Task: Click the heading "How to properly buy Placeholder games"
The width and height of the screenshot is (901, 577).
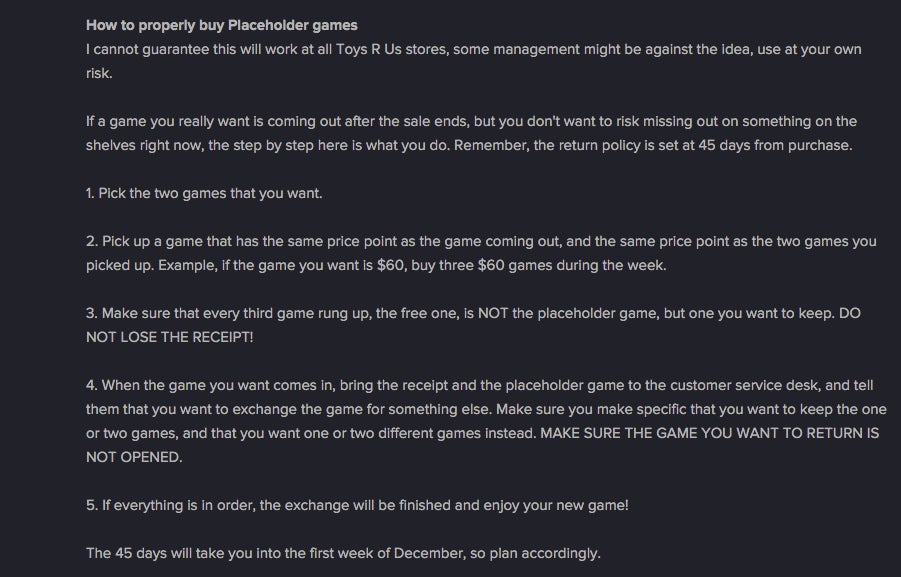Action: tap(221, 24)
